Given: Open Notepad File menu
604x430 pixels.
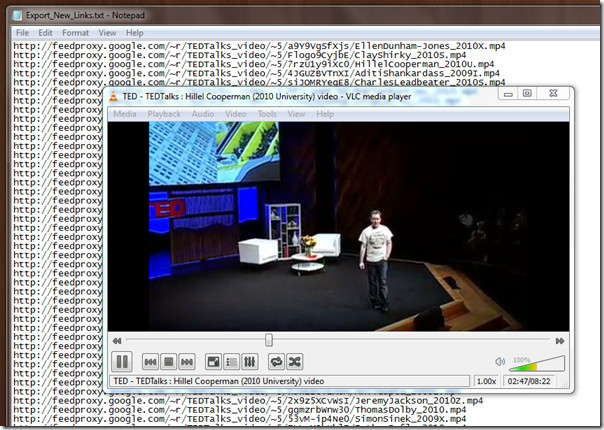Looking at the screenshot, I should point(22,33).
